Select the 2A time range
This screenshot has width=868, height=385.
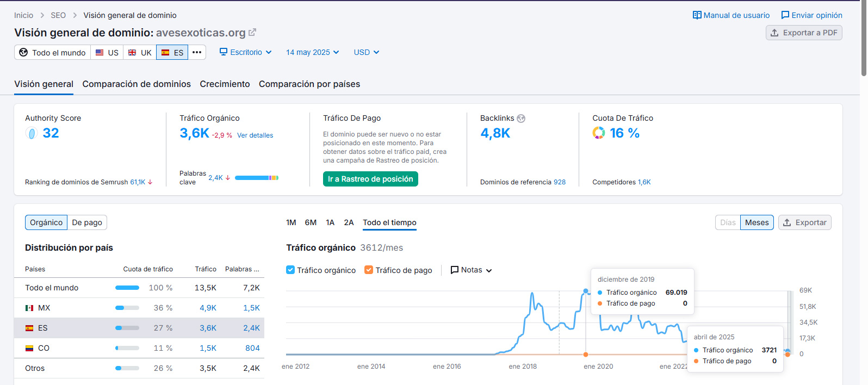(349, 222)
